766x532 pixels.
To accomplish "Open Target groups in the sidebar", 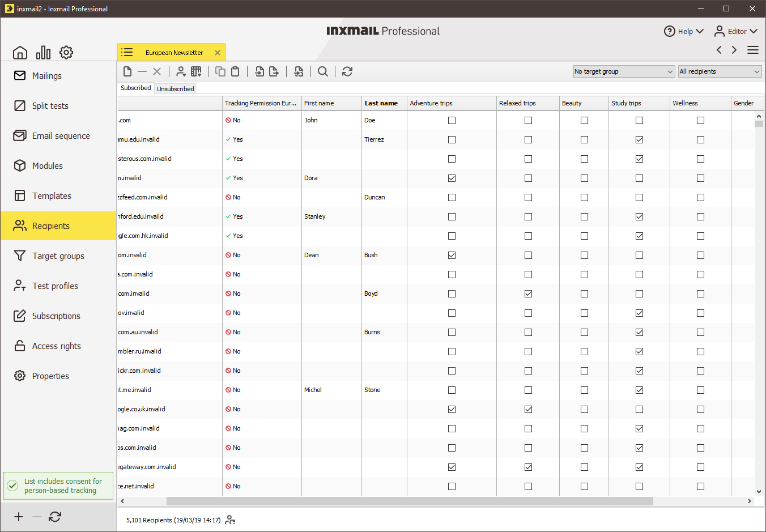I will (58, 256).
